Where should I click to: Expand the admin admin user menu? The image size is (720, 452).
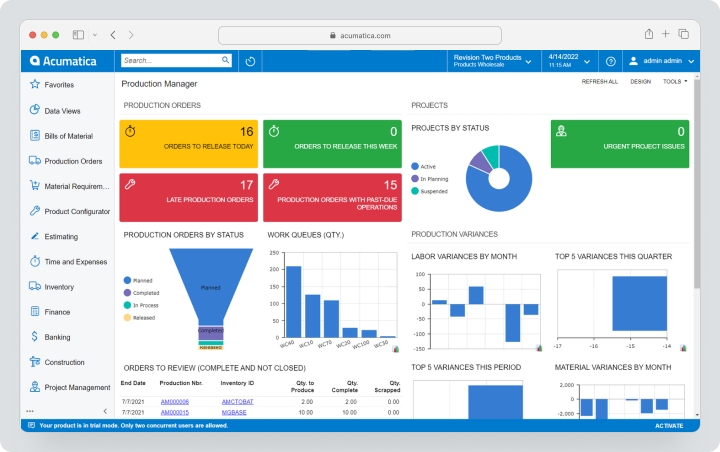(661, 61)
